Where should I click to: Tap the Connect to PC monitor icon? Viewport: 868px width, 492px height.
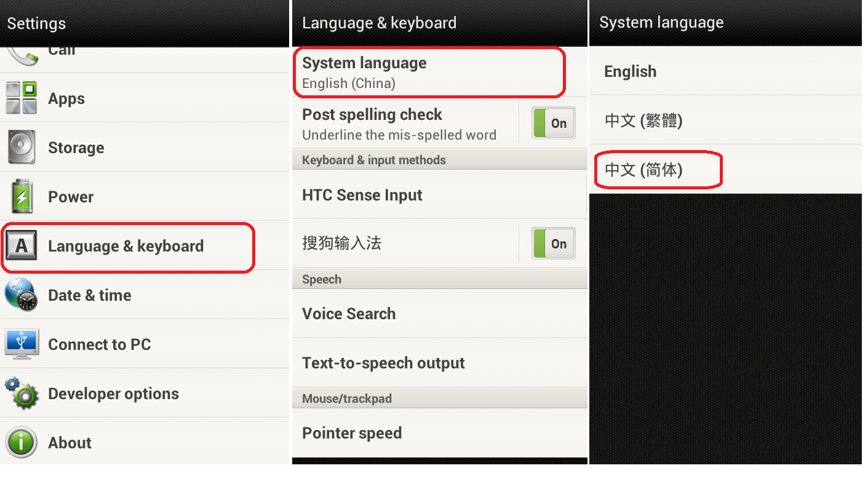tap(22, 344)
